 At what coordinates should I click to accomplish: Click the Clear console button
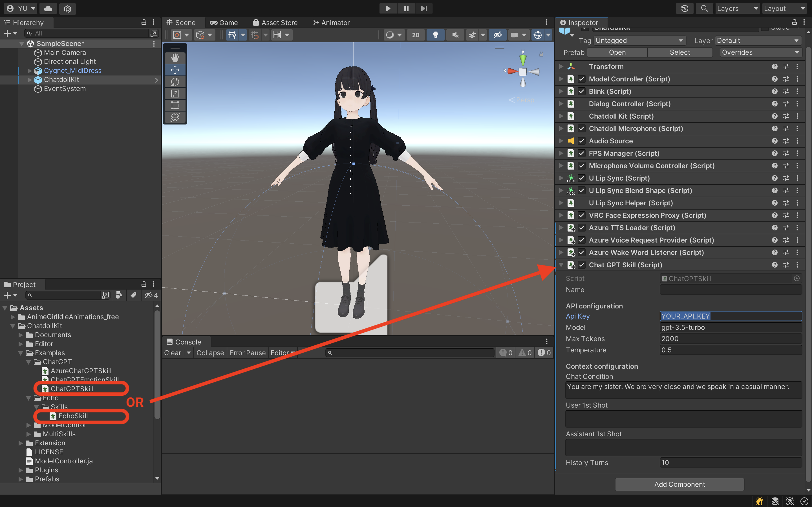click(x=173, y=353)
